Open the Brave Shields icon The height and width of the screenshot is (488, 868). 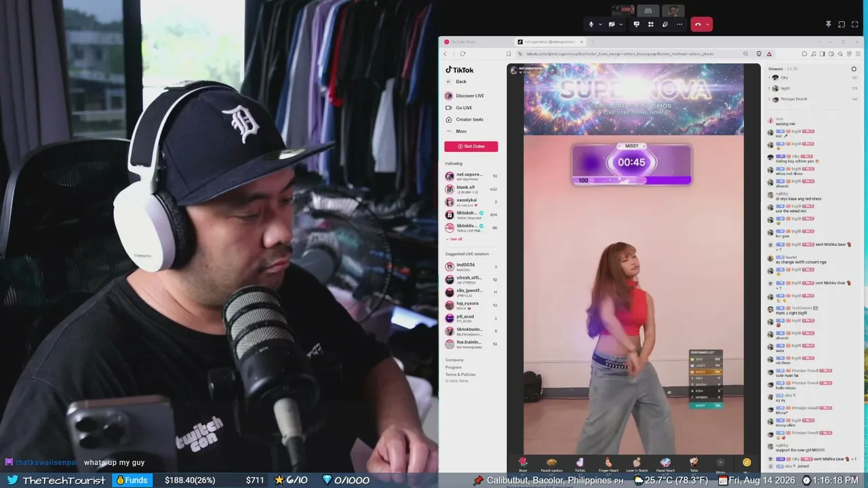click(759, 54)
